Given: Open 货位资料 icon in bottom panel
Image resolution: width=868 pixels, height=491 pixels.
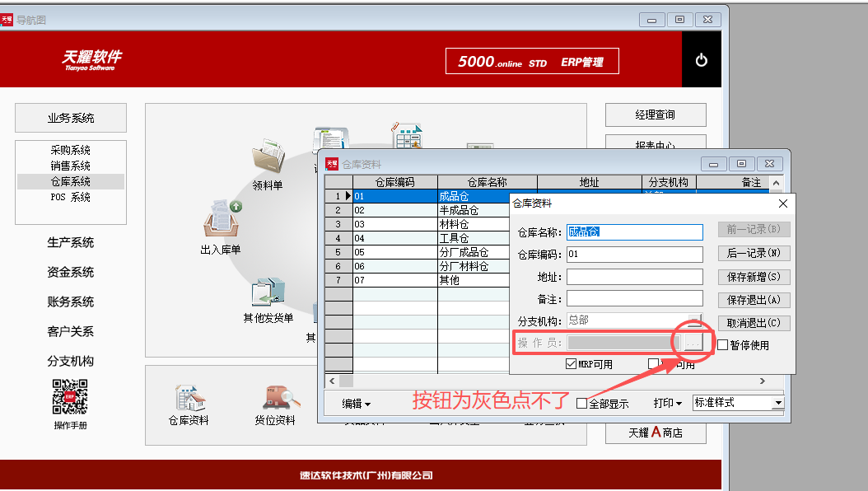Looking at the screenshot, I should point(274,399).
